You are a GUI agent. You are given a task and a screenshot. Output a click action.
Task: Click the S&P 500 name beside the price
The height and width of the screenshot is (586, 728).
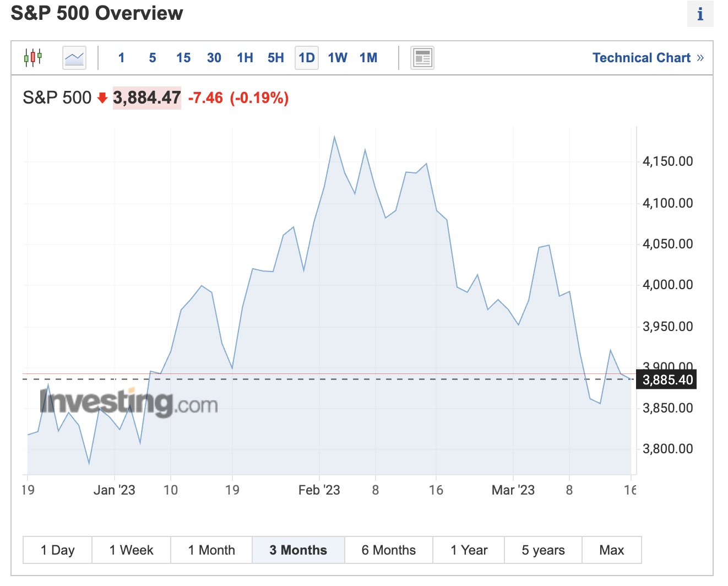(57, 98)
